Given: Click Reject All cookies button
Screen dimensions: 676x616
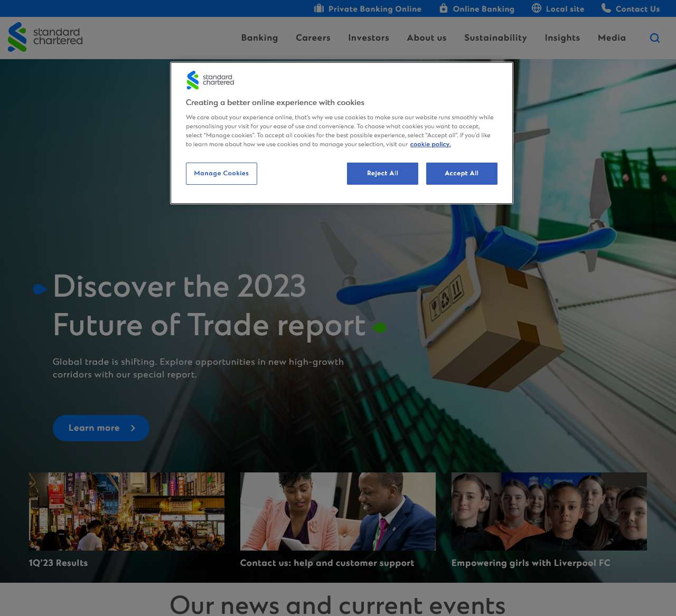Looking at the screenshot, I should (x=382, y=174).
